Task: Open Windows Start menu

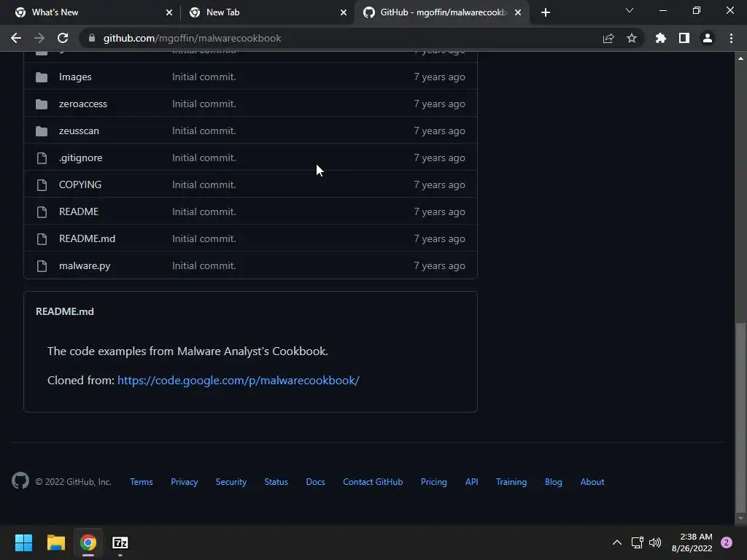Action: tap(23, 542)
